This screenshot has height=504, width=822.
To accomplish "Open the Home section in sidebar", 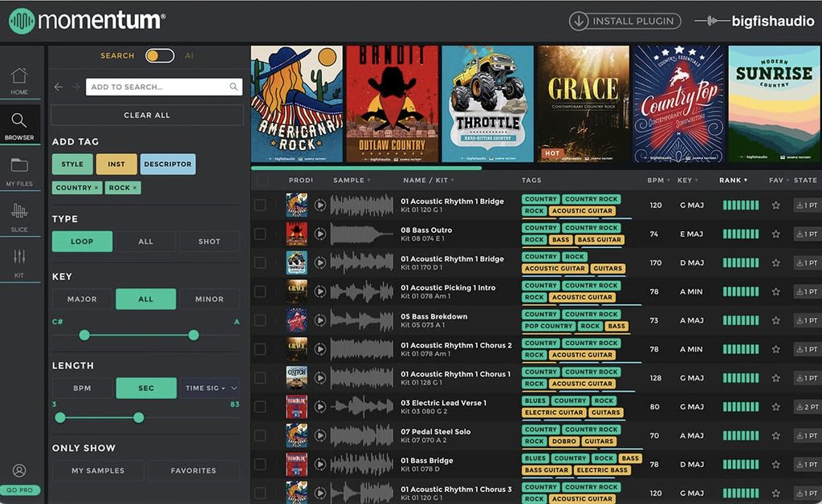I will coord(19,80).
